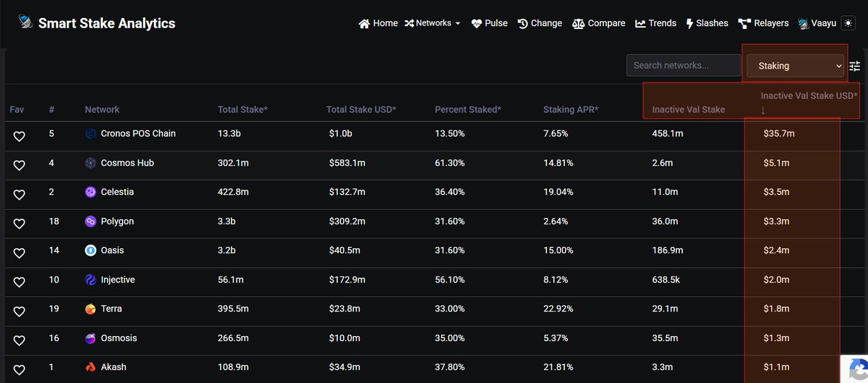Open the Relayers page
The image size is (868, 383).
(763, 23)
